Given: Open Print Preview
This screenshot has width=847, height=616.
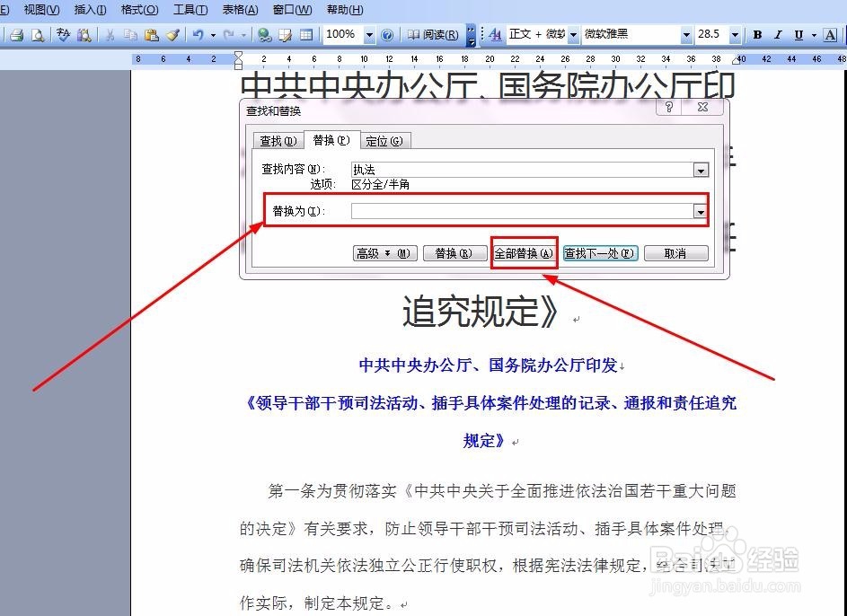Looking at the screenshot, I should [x=38, y=36].
